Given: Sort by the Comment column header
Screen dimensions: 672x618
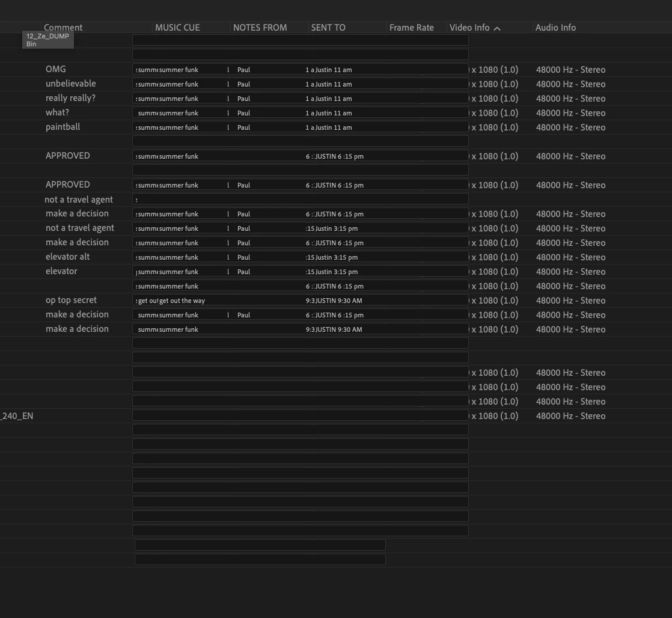Looking at the screenshot, I should pyautogui.click(x=63, y=28).
